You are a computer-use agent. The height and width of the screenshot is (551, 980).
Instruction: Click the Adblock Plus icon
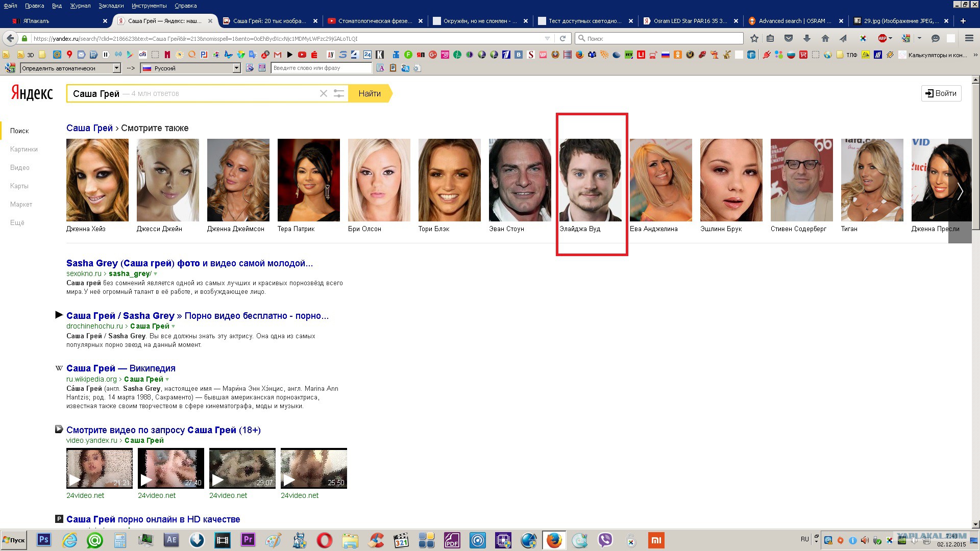coord(883,38)
